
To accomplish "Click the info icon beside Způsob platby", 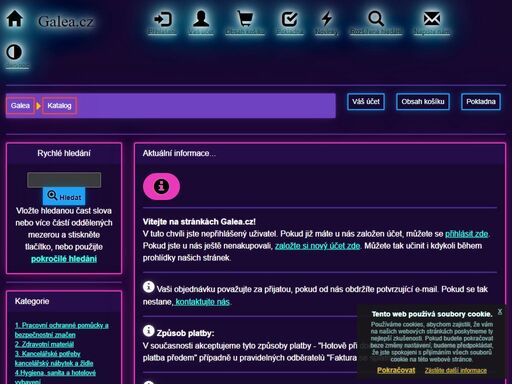I will pos(149,331).
